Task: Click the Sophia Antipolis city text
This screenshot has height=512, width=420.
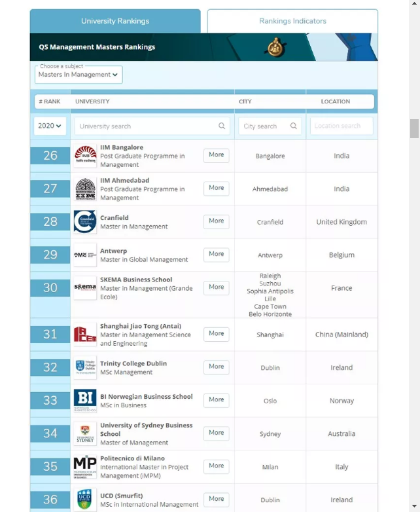Action: pyautogui.click(x=270, y=291)
